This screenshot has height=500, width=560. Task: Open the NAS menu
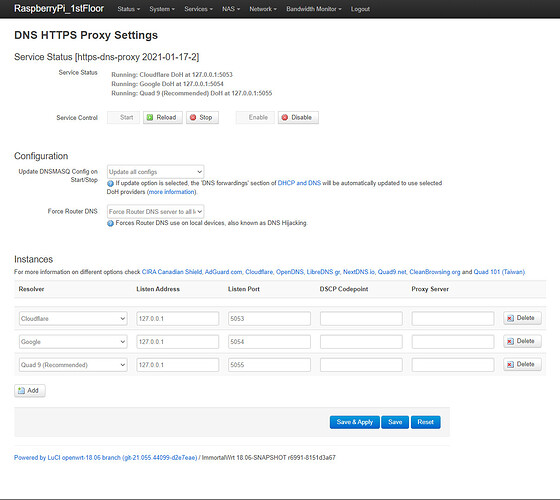[231, 9]
